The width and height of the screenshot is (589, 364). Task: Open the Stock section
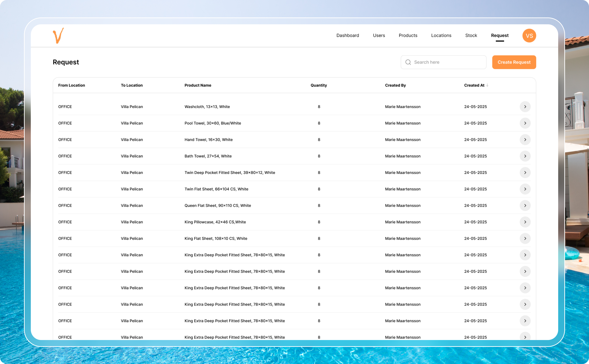[x=471, y=35]
